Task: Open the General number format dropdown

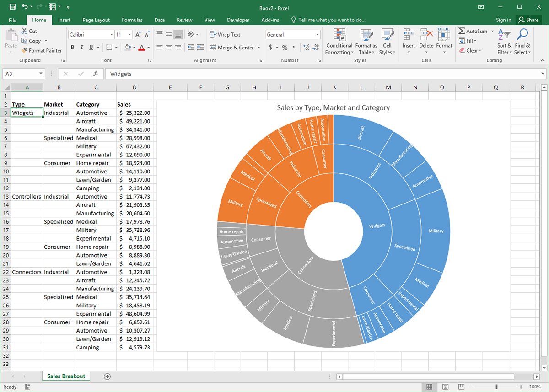Action: pyautogui.click(x=318, y=35)
